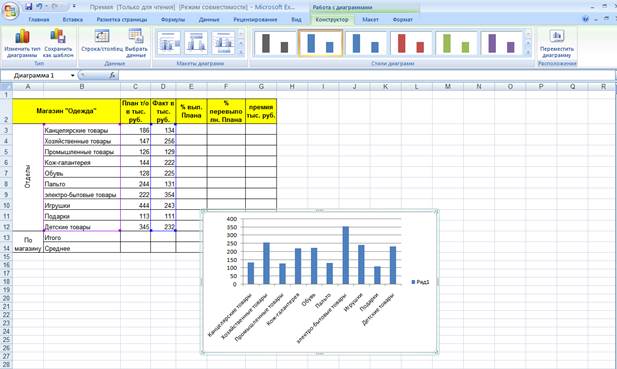The height and width of the screenshot is (369, 617).
Task: Expand the chart layouts gallery
Action: click(241, 52)
